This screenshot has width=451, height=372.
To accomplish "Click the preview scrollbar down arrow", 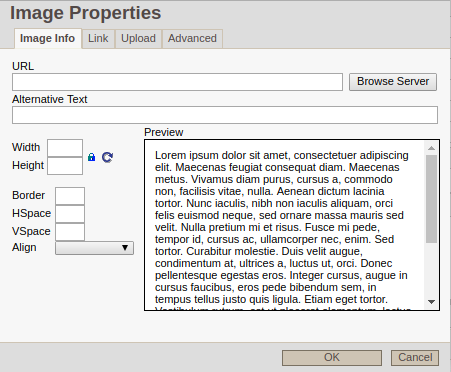I will coord(431,302).
